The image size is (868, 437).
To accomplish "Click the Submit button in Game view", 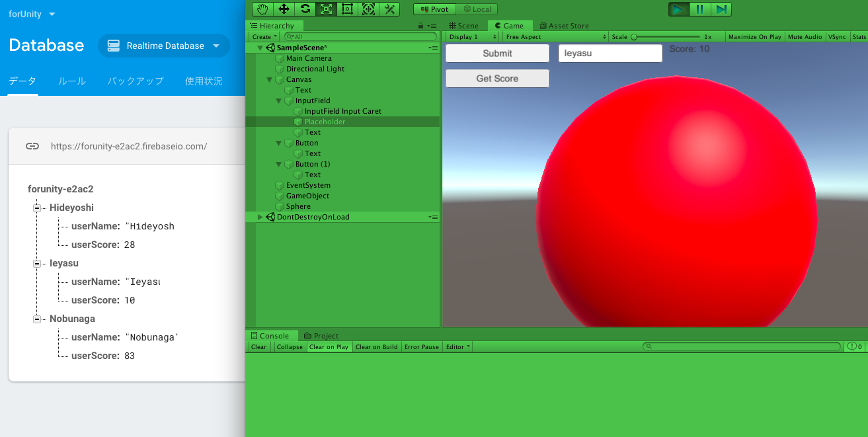I will pos(497,54).
